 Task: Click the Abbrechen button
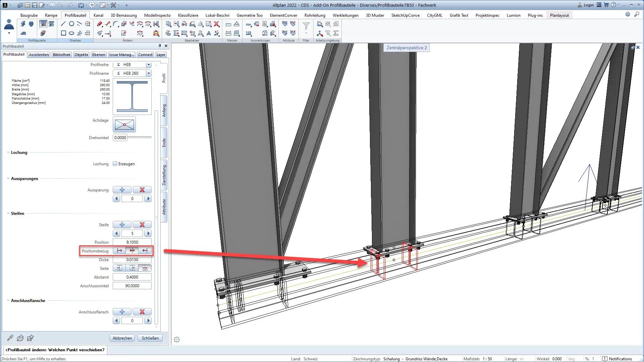122,338
